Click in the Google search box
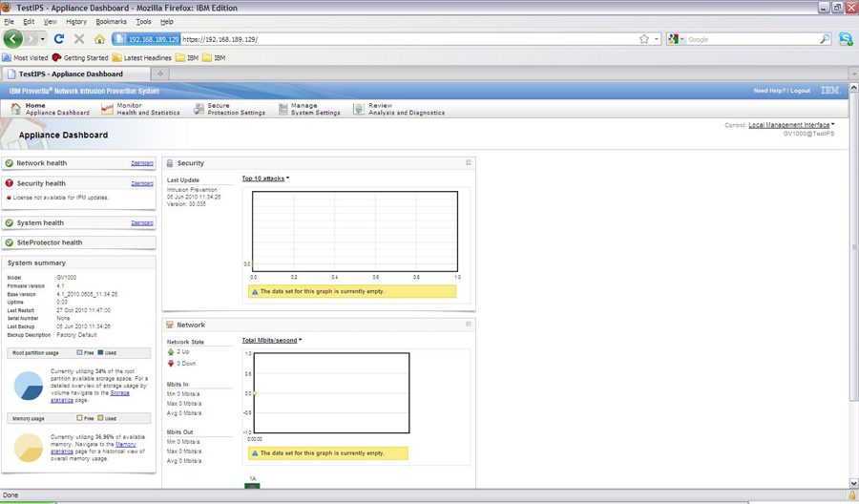 point(752,39)
